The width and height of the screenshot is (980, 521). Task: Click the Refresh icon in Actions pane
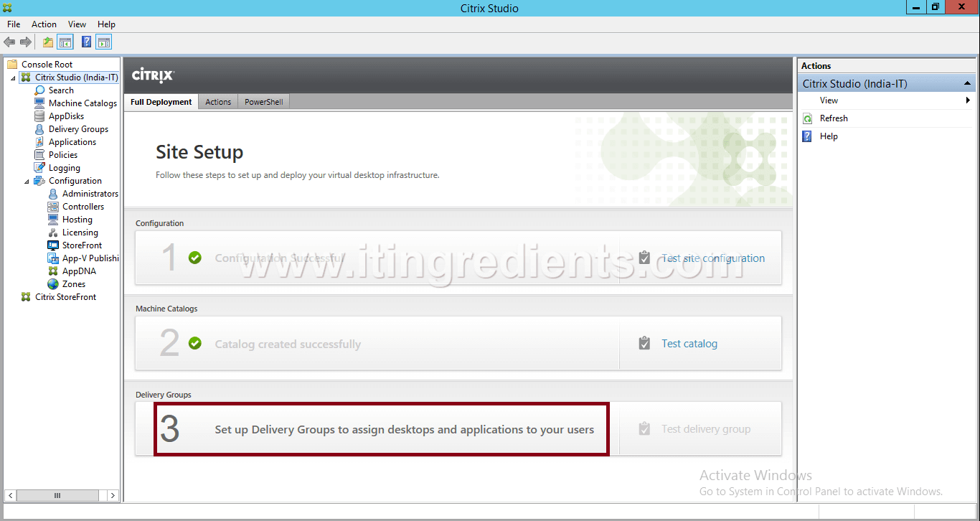[808, 118]
